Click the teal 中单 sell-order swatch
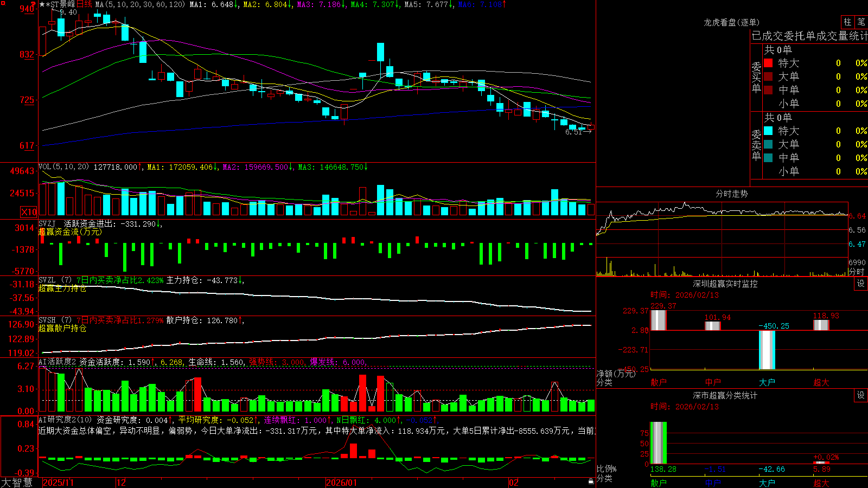Screen dimensions: 868x488 768,158
